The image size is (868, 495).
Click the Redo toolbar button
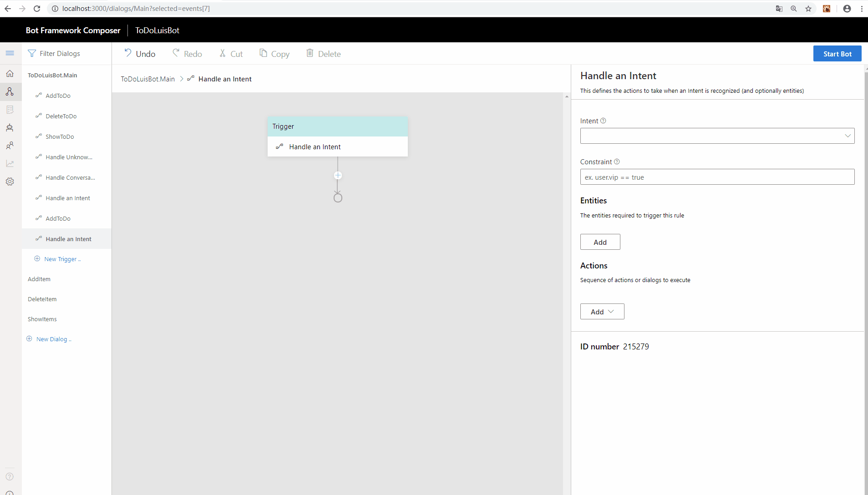coord(187,54)
